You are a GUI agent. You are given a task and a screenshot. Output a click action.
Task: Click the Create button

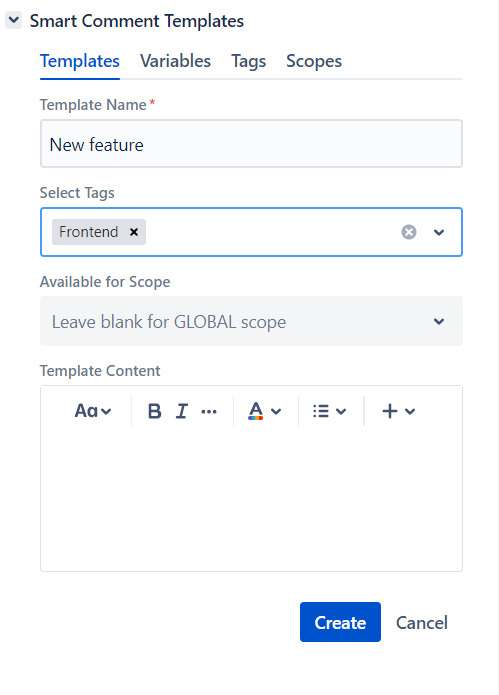pyautogui.click(x=340, y=622)
